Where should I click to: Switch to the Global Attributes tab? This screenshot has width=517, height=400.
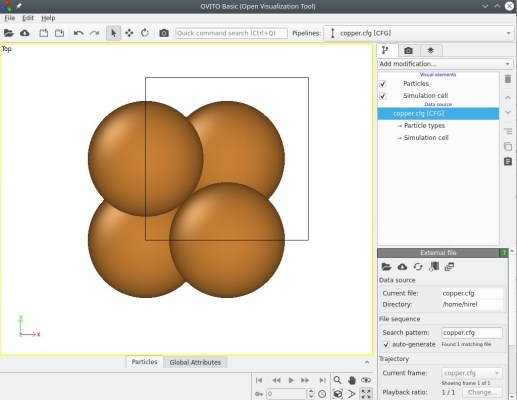pyautogui.click(x=195, y=362)
